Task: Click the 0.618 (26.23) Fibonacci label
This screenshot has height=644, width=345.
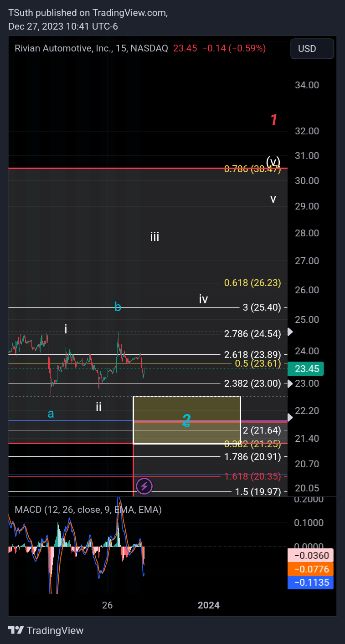Action: pos(252,283)
